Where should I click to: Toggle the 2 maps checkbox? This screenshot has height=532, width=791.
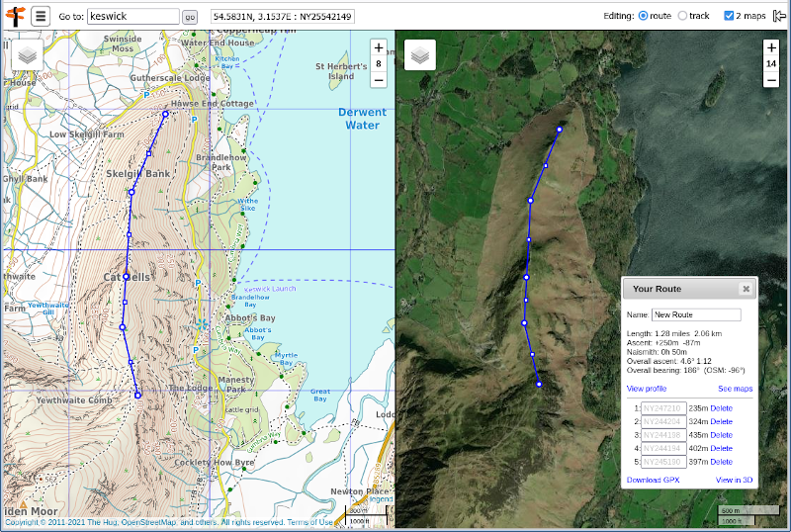729,16
